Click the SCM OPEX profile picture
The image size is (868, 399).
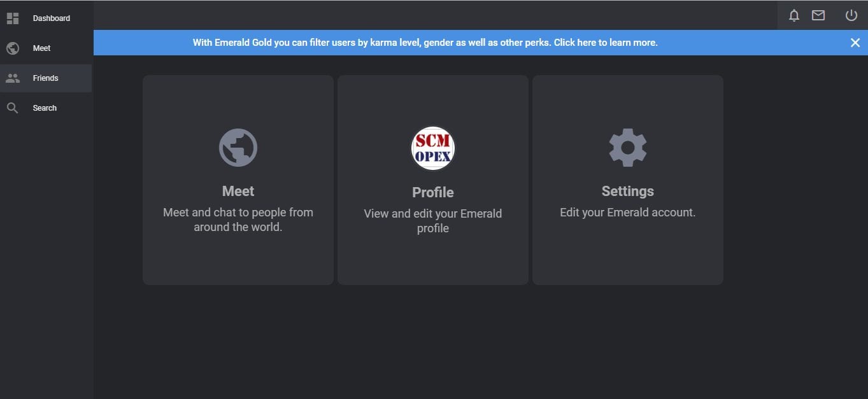click(433, 148)
